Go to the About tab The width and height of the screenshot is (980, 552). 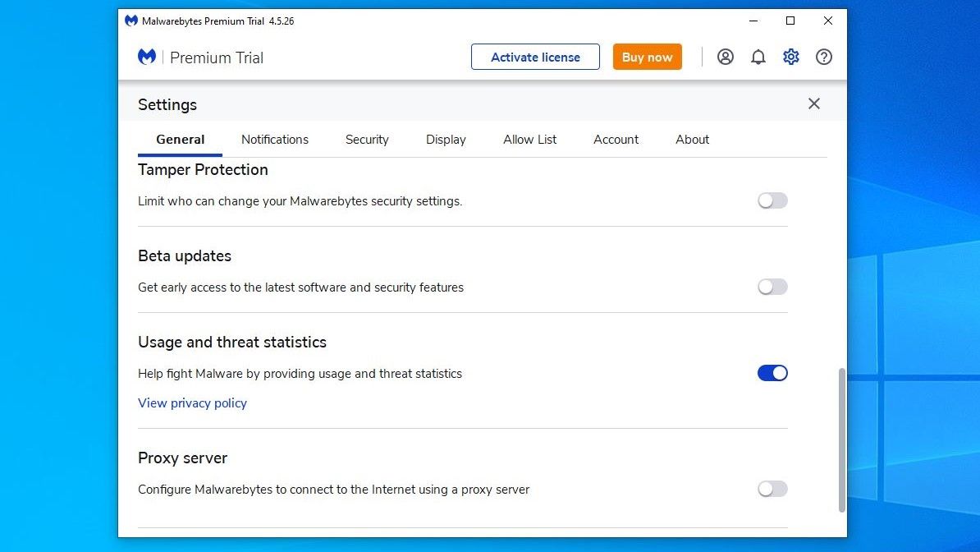(692, 140)
